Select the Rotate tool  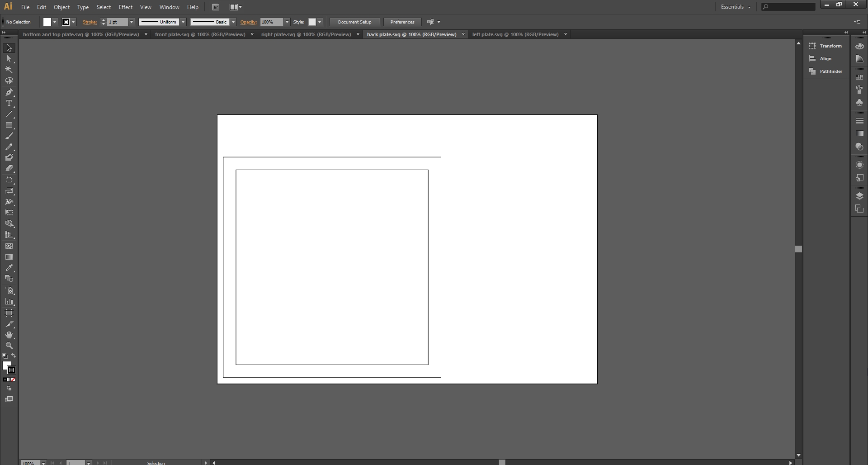tap(9, 180)
